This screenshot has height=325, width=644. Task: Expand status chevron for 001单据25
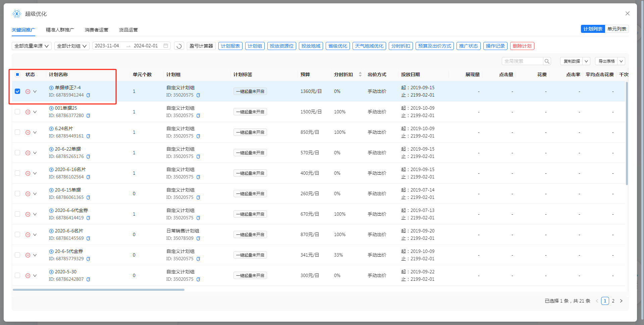(x=35, y=112)
